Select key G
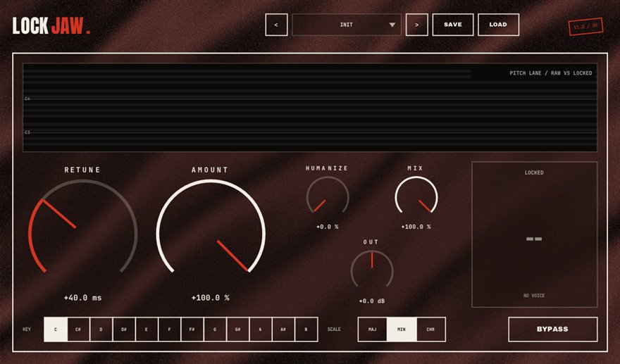Image resolution: width=620 pixels, height=364 pixels. click(x=215, y=330)
